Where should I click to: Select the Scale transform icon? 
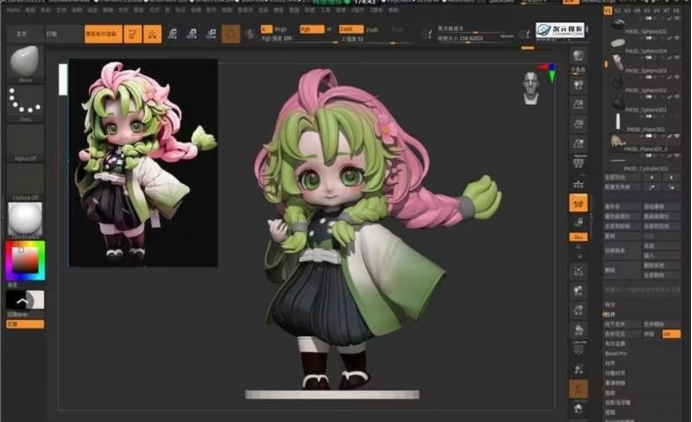coord(192,34)
